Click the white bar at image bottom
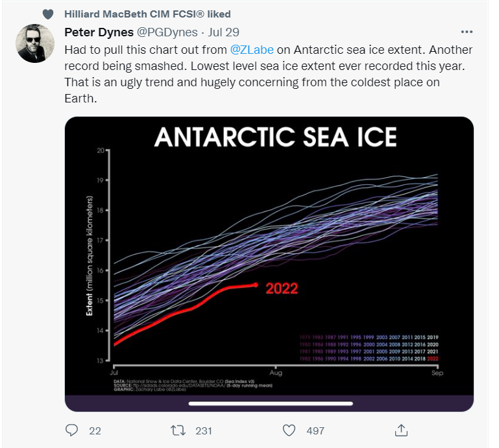This screenshot has height=448, width=499. tap(271, 403)
